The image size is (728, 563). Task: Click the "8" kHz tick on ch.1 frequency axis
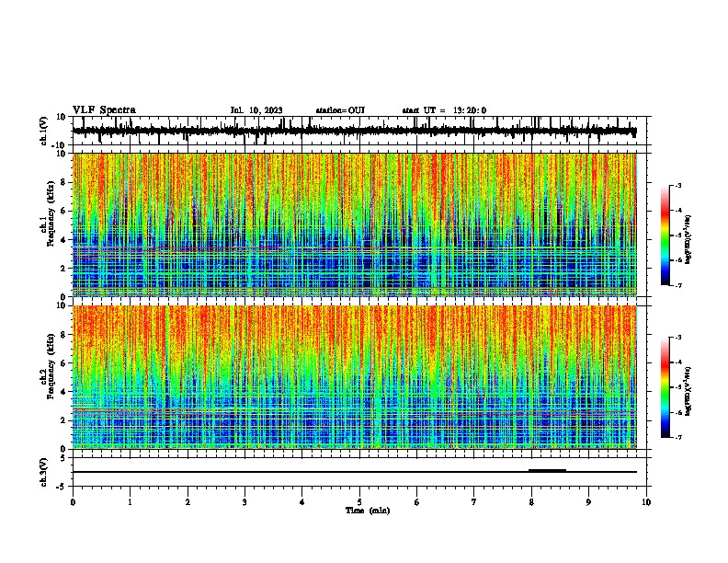pos(63,182)
